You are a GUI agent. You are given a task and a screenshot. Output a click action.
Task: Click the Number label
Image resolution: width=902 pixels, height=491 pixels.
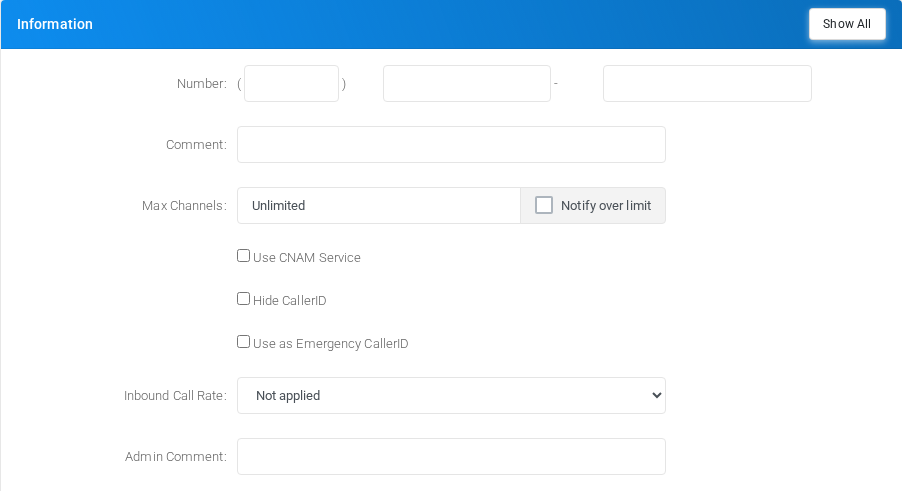coord(202,83)
